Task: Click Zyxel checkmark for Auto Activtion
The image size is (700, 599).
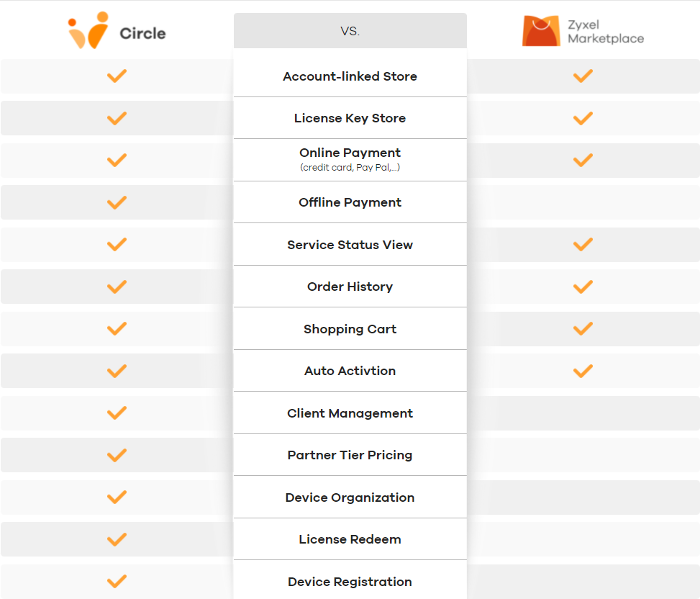Action: click(583, 371)
